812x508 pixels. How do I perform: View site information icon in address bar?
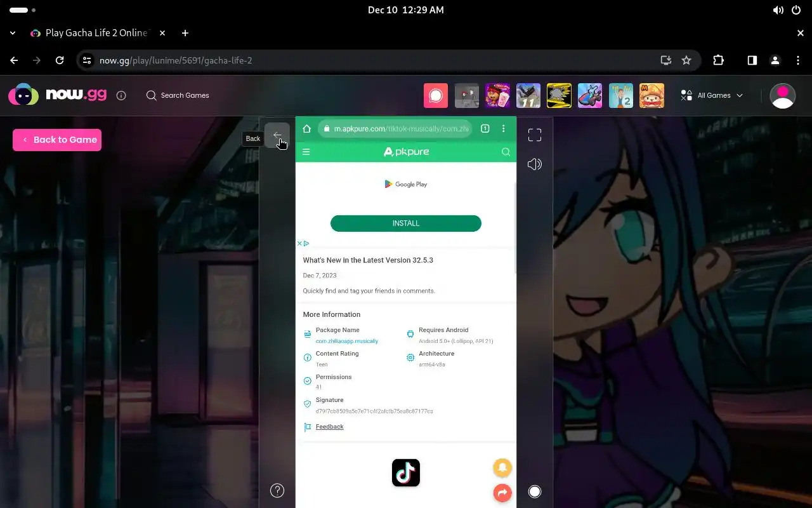pos(88,60)
